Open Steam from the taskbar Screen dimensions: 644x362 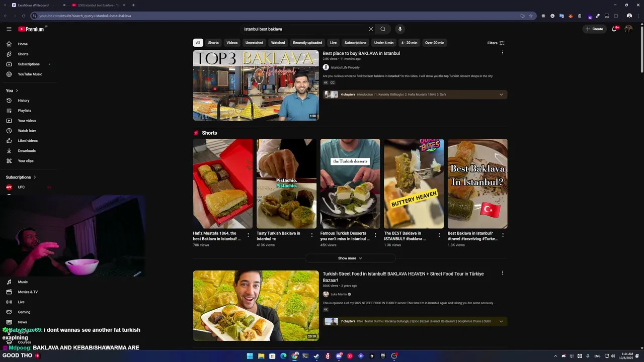(316, 356)
